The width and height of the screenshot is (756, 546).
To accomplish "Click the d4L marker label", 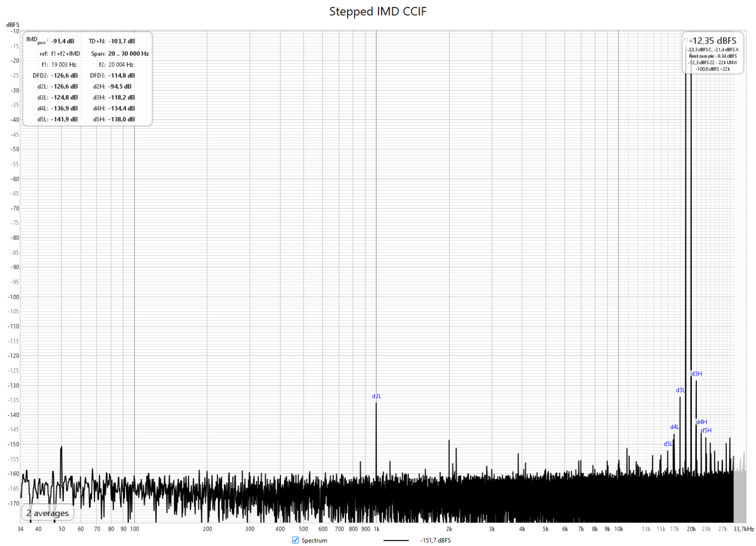I will click(x=675, y=427).
